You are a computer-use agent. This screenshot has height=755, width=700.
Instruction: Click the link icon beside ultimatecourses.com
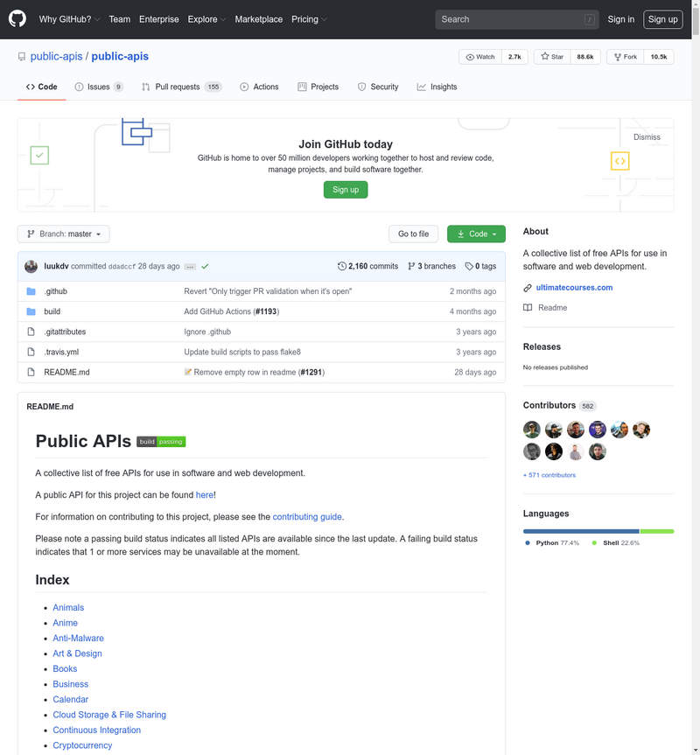528,288
